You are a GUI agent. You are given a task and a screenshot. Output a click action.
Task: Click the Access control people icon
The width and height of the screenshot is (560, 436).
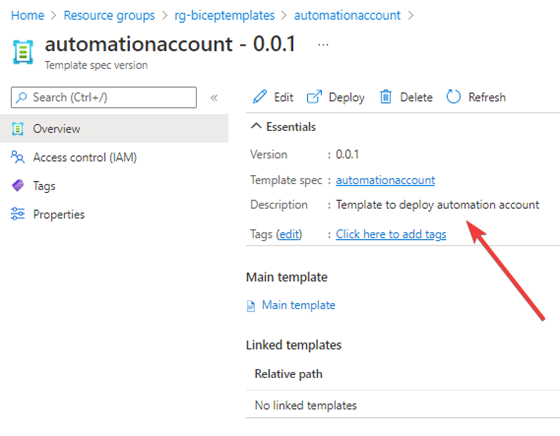click(x=18, y=157)
